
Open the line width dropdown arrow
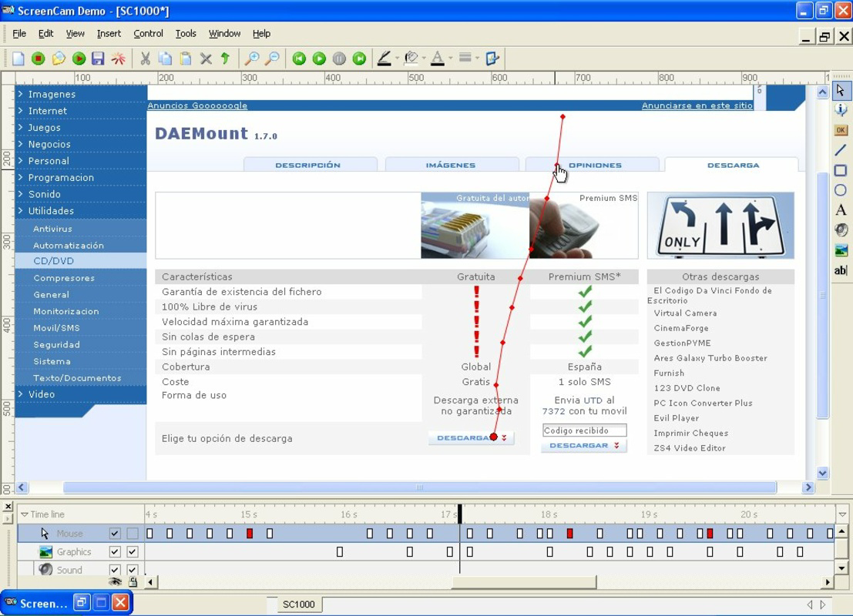(x=477, y=59)
